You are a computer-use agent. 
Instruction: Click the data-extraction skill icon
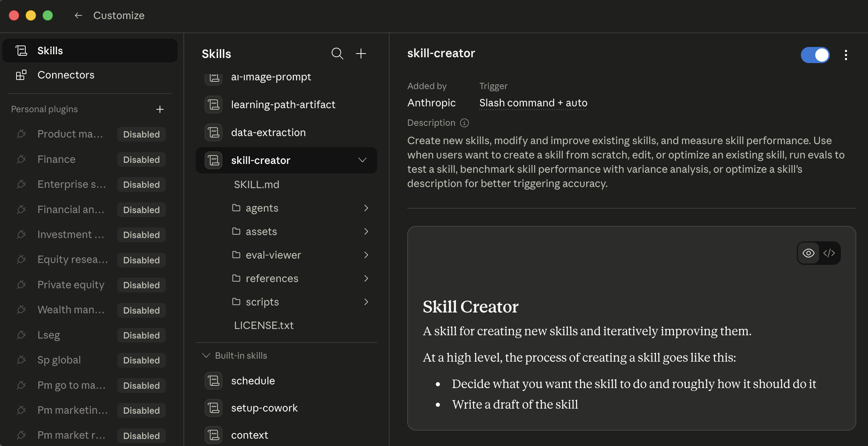click(214, 132)
